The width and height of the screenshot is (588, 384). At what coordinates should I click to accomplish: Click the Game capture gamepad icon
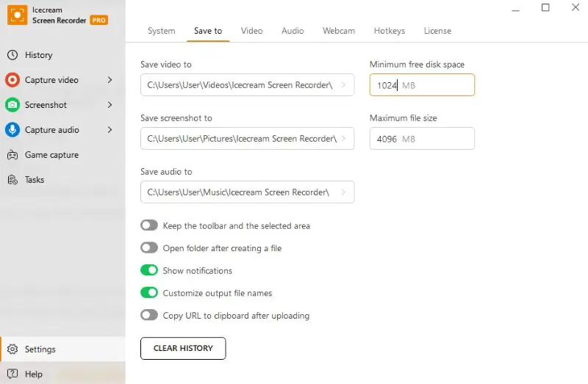click(x=12, y=155)
